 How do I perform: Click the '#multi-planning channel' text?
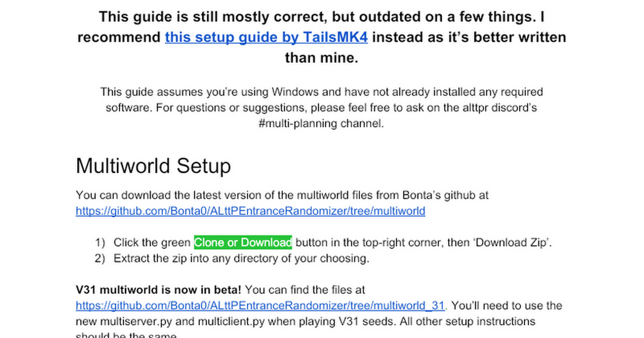click(x=321, y=124)
